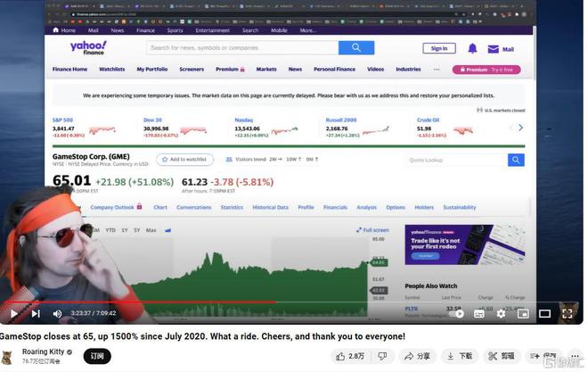Click the Add to watchlist star button
Screen dimensions: 588x372
pyautogui.click(x=184, y=160)
